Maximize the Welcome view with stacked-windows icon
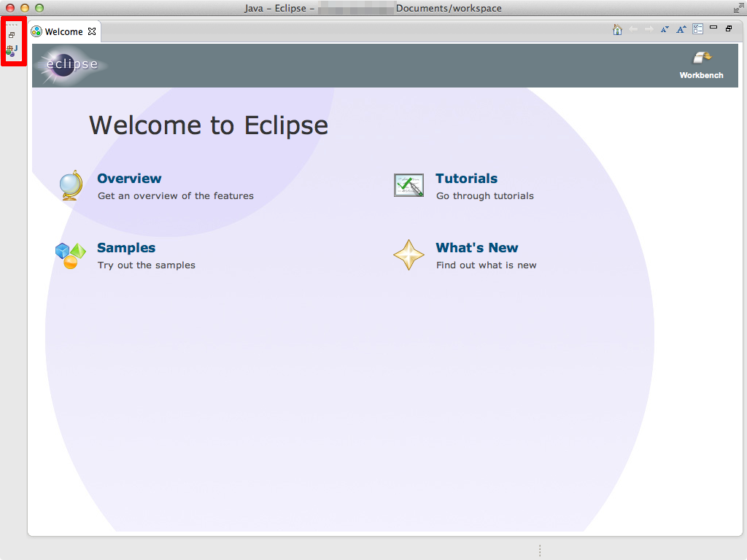This screenshot has width=747, height=560. point(729,28)
